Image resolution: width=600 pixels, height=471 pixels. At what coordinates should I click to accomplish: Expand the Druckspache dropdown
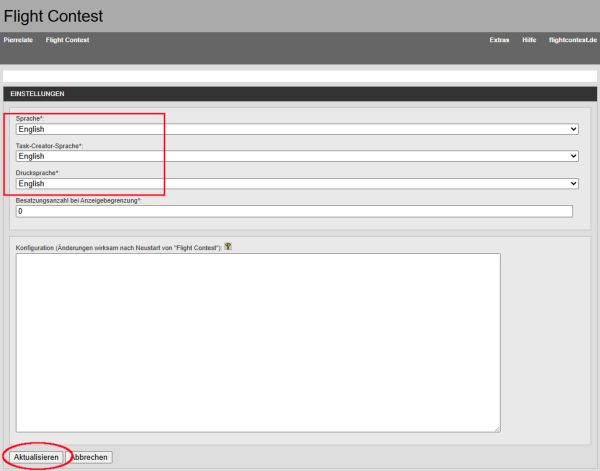click(297, 184)
